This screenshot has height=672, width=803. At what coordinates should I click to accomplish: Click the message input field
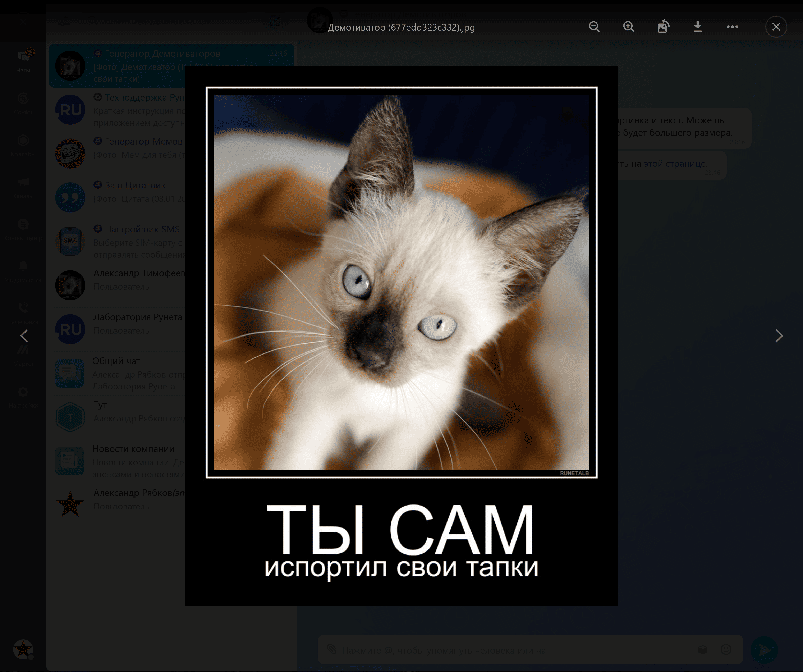pos(497,650)
